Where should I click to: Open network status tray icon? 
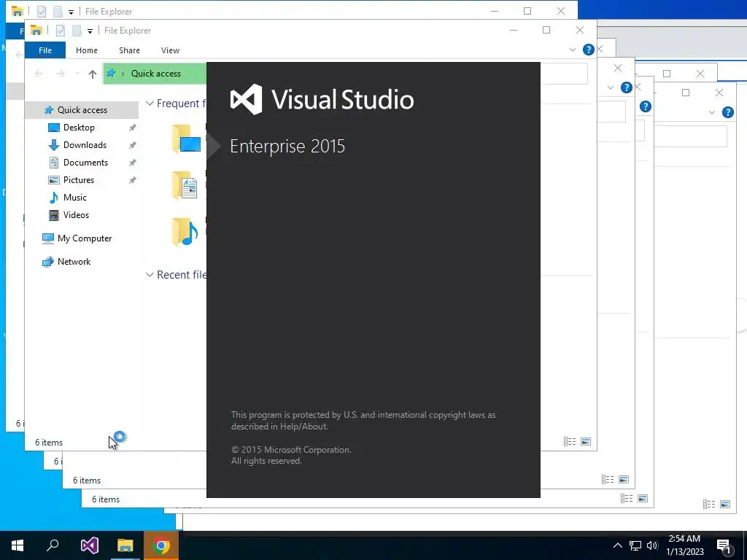coord(635,545)
